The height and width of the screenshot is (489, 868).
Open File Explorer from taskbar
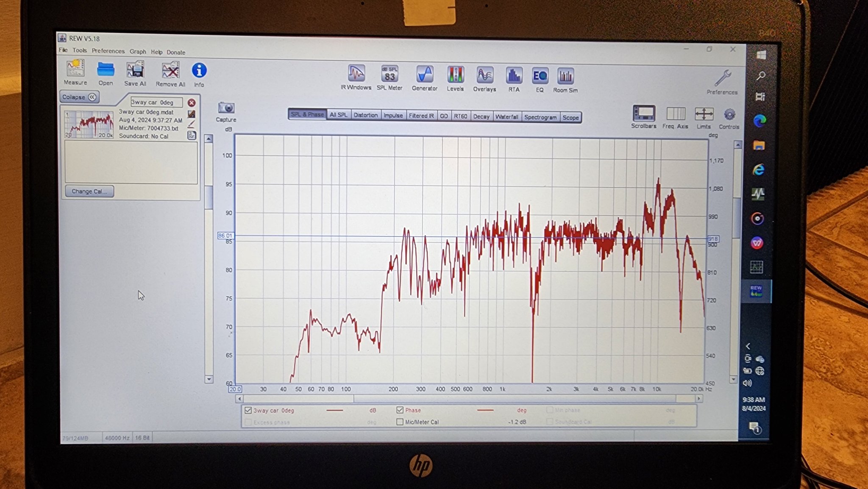759,145
